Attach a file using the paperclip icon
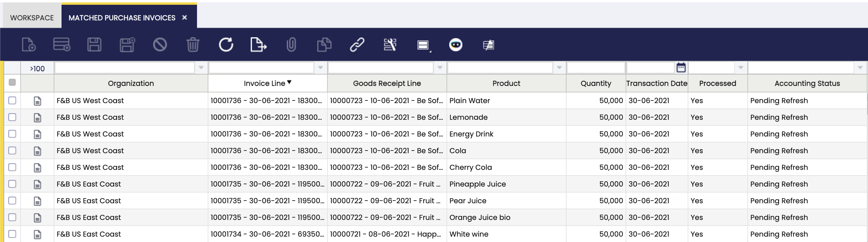 click(x=291, y=44)
